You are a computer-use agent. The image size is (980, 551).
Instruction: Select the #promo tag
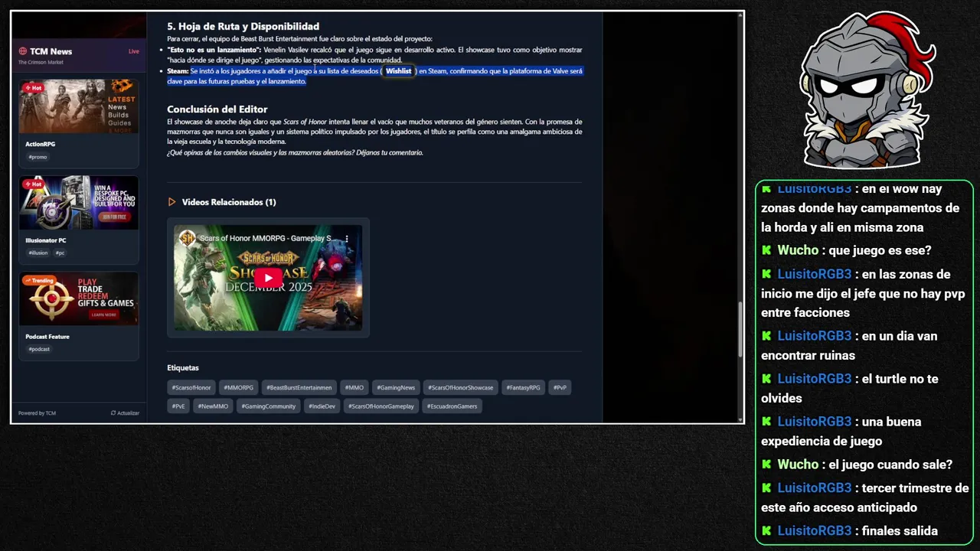coord(38,157)
